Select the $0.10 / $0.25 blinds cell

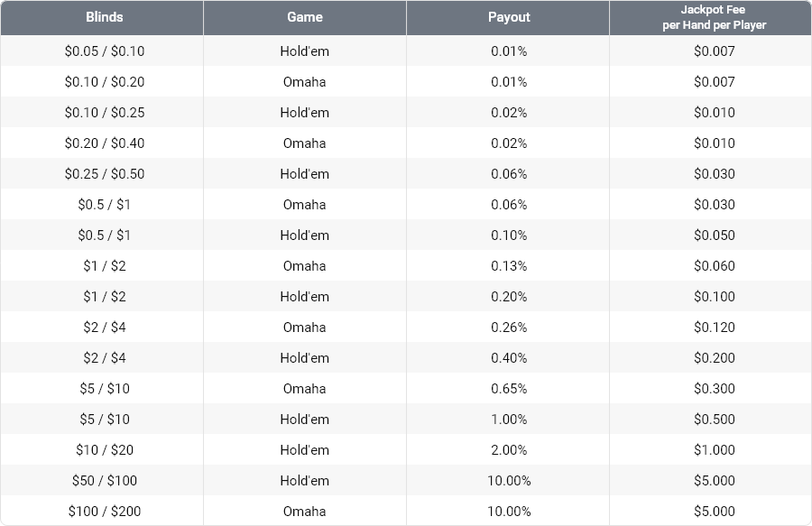pos(105,113)
